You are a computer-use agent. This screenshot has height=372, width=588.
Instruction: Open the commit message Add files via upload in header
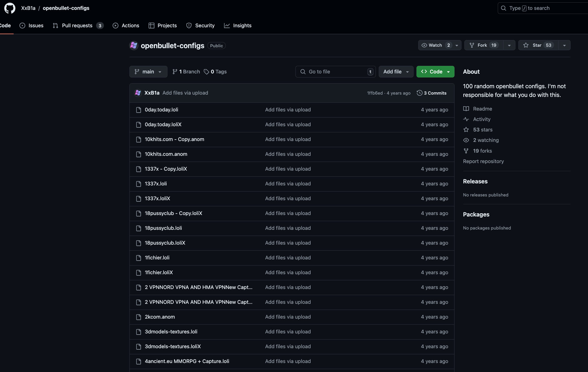[x=185, y=93]
